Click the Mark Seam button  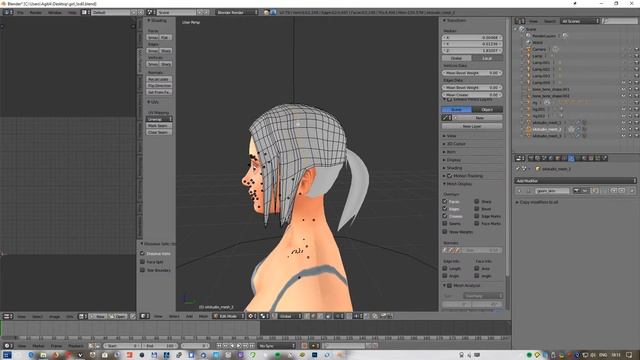pos(159,126)
